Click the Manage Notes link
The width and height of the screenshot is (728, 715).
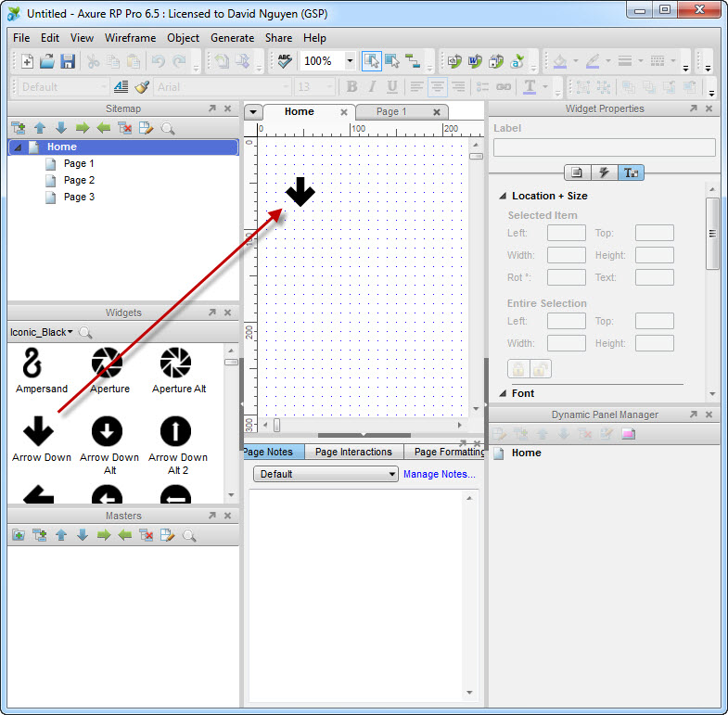click(439, 474)
